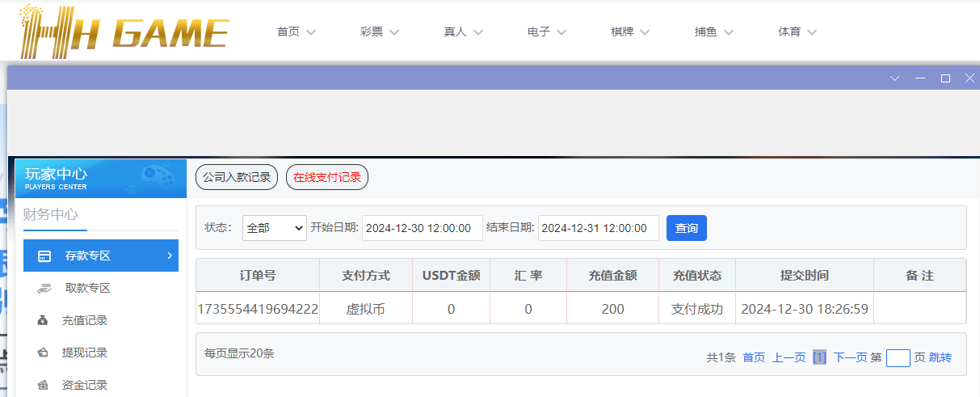
Task: Click the HH GAME logo
Action: tap(125, 32)
